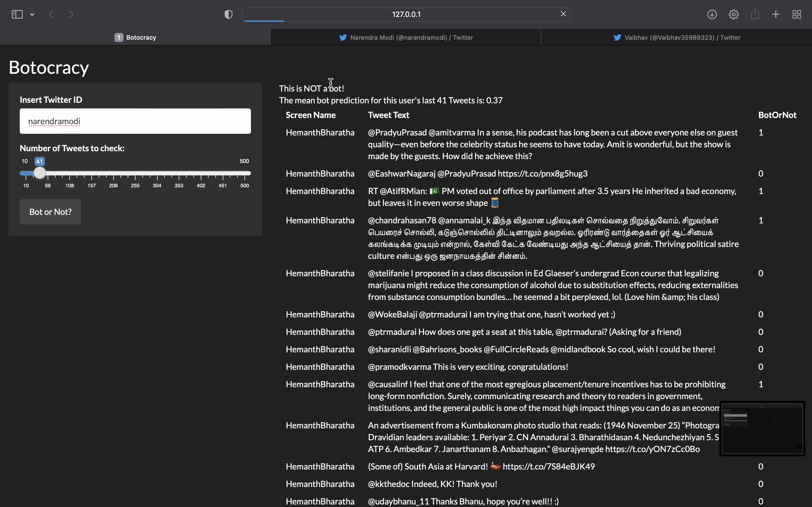Screen dimensions: 812x507
Task: Open the privacy shield report icon
Action: 228,14
